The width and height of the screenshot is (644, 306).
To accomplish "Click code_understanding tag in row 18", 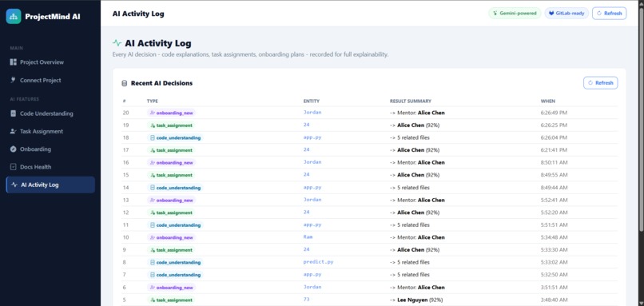I will [x=175, y=138].
